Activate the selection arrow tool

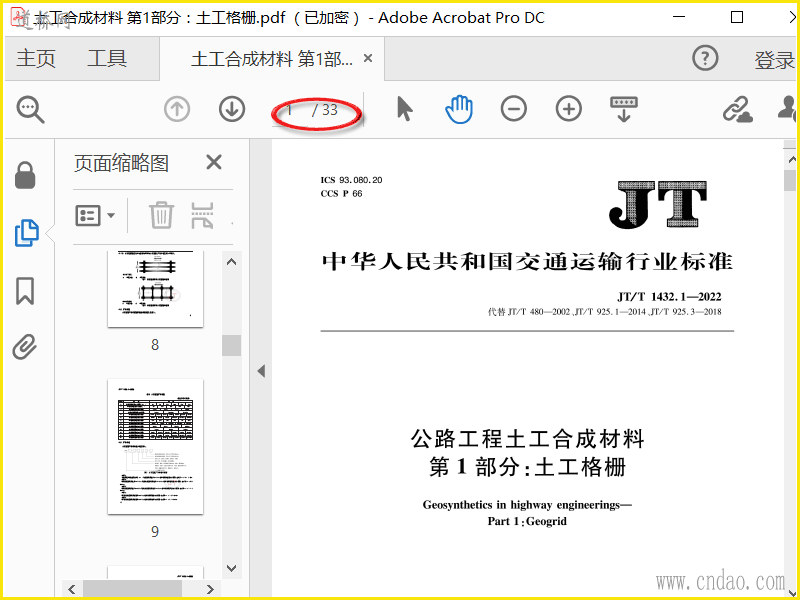405,109
